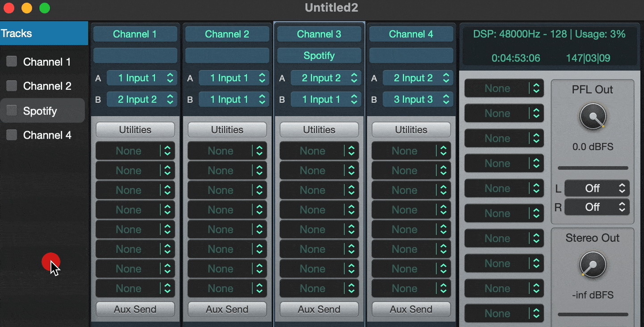Click stepper arrows on Channel 4 input B
644x327 pixels.
click(446, 100)
